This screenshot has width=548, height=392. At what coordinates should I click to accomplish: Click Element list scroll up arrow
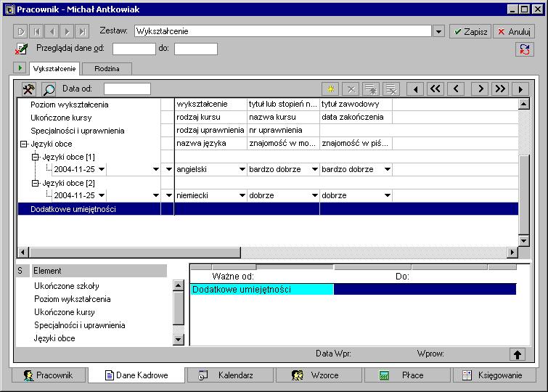point(179,285)
